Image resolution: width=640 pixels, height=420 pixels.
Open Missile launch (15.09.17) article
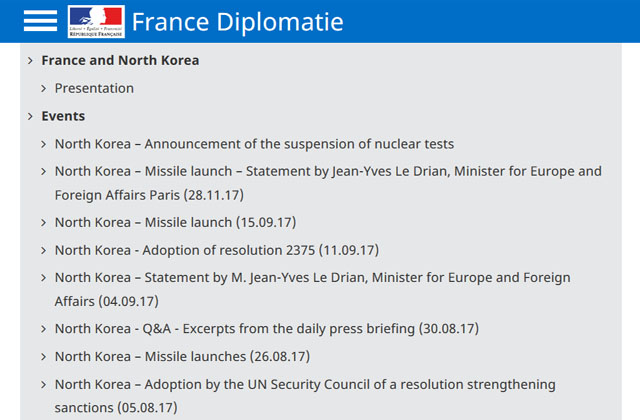(175, 222)
